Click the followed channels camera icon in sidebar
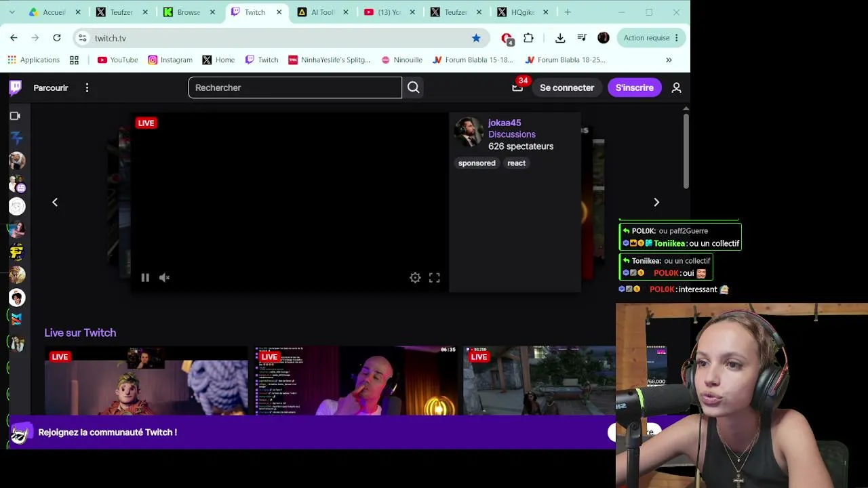Viewport: 868px width, 488px height. [x=15, y=116]
